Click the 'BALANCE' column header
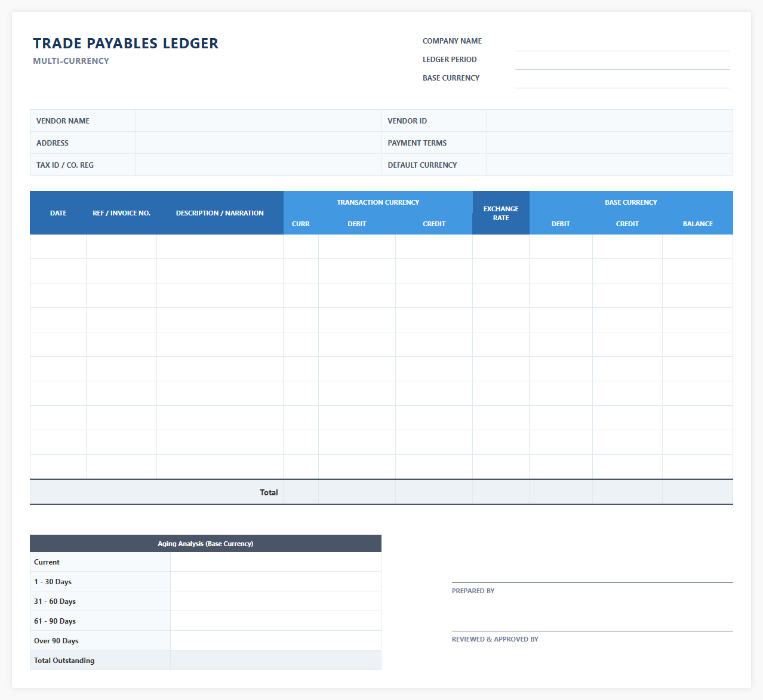The height and width of the screenshot is (700, 763). 698,224
